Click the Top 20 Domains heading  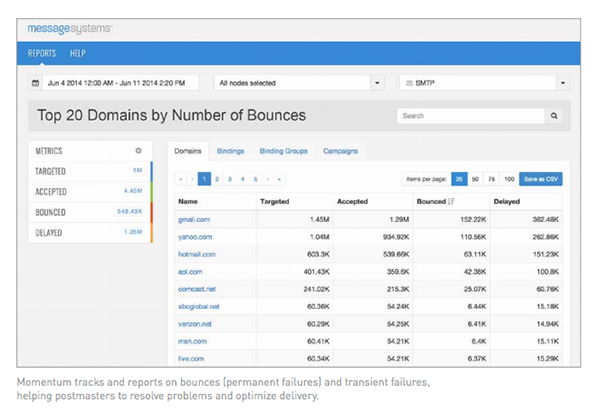click(x=171, y=115)
